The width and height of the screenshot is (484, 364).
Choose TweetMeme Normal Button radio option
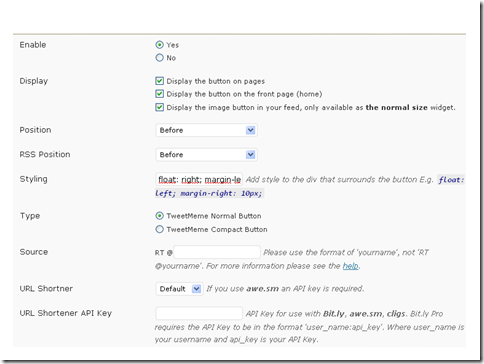159,216
